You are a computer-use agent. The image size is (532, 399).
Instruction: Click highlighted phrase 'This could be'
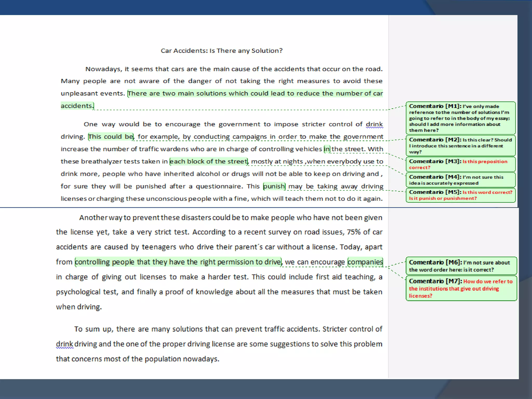[x=111, y=137]
